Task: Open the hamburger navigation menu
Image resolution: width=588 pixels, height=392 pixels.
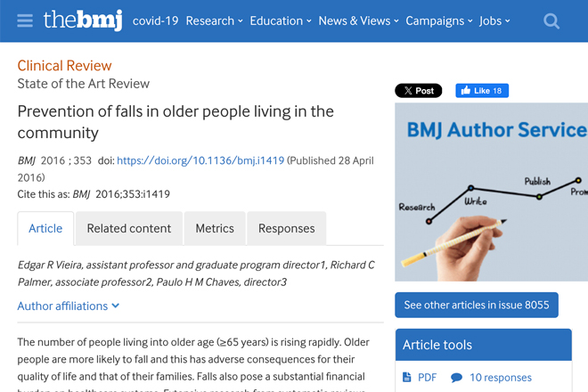Action: 25,20
